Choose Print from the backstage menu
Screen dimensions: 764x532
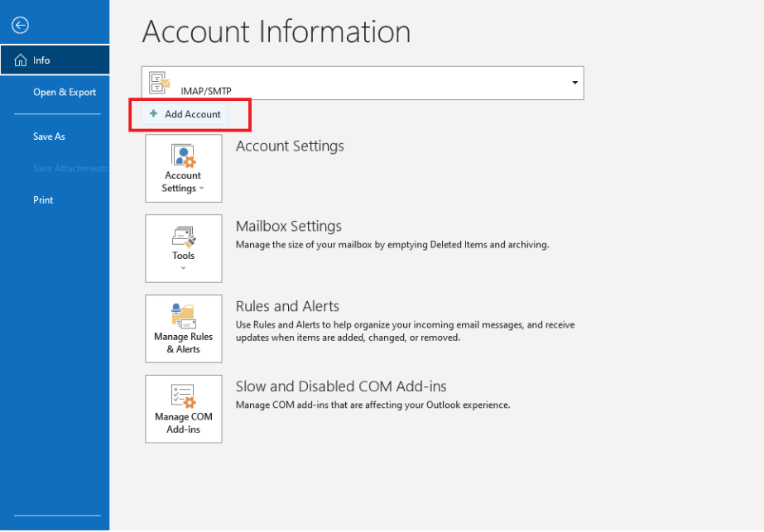[x=43, y=200]
